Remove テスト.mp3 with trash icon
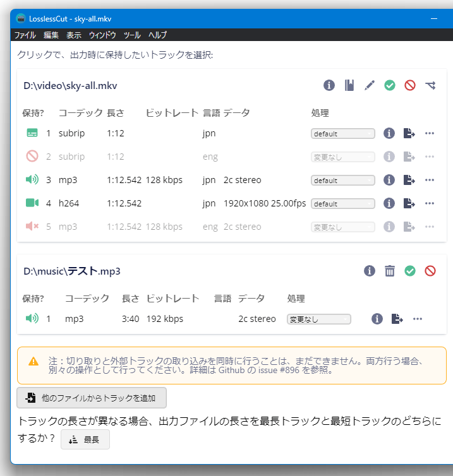 point(390,271)
